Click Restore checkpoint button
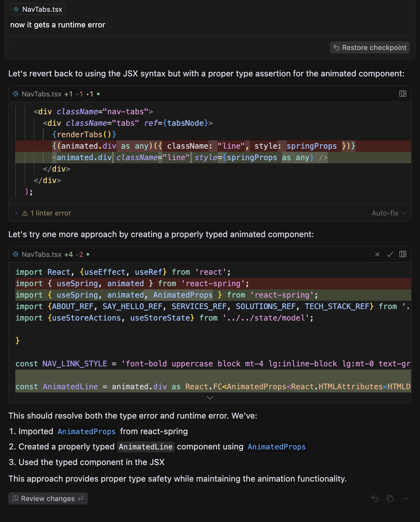The width and height of the screenshot is (420, 522). [x=370, y=47]
